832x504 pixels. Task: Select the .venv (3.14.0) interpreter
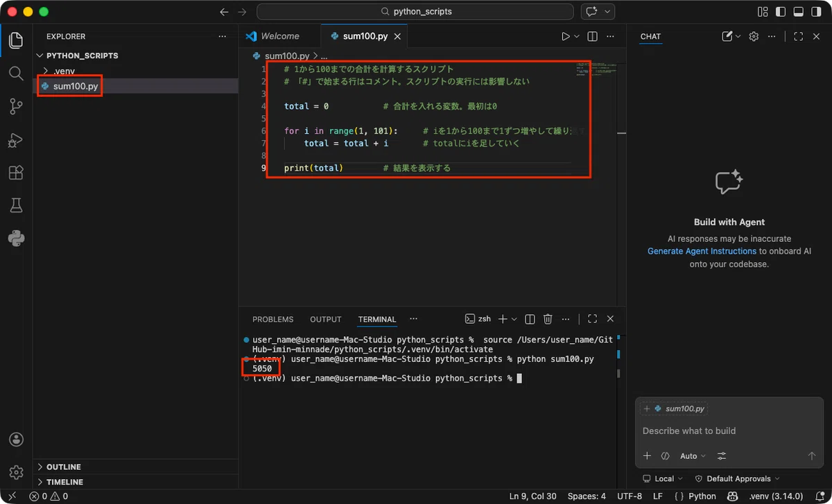pos(776,496)
